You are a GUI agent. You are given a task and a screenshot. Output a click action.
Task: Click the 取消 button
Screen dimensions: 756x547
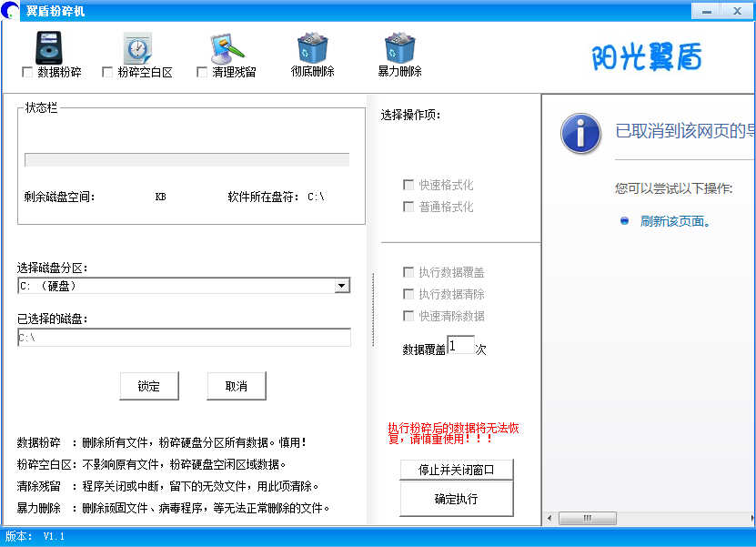point(237,386)
